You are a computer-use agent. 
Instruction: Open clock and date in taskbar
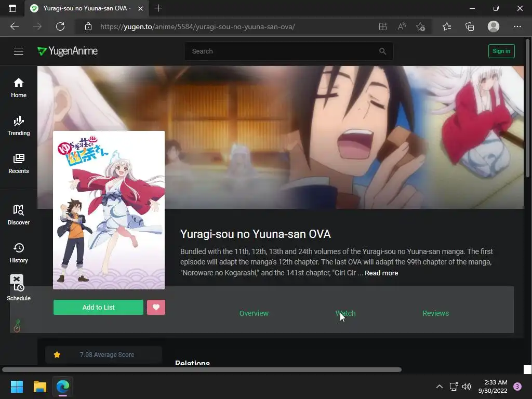(493, 387)
